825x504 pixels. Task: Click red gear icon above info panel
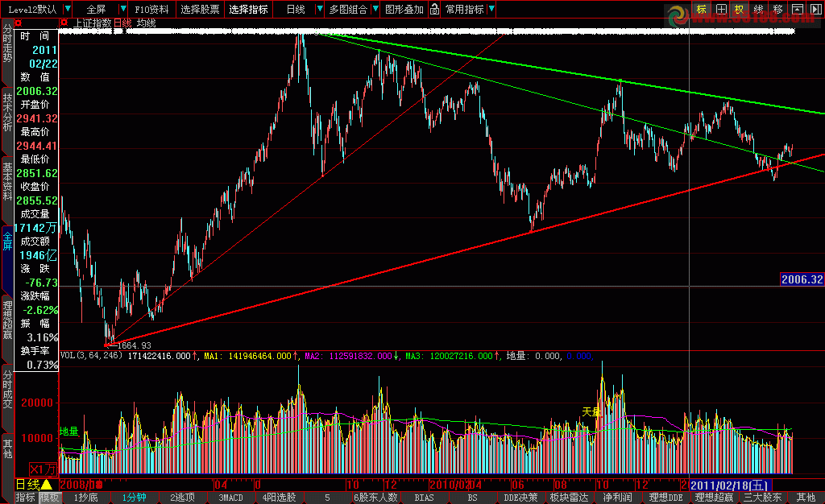pos(19,23)
